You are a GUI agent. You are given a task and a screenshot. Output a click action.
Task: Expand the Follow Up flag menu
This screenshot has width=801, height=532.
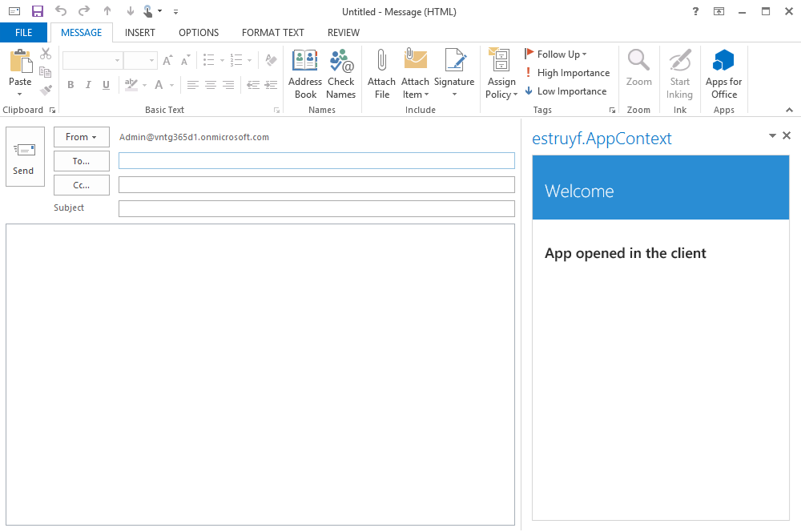coord(555,54)
